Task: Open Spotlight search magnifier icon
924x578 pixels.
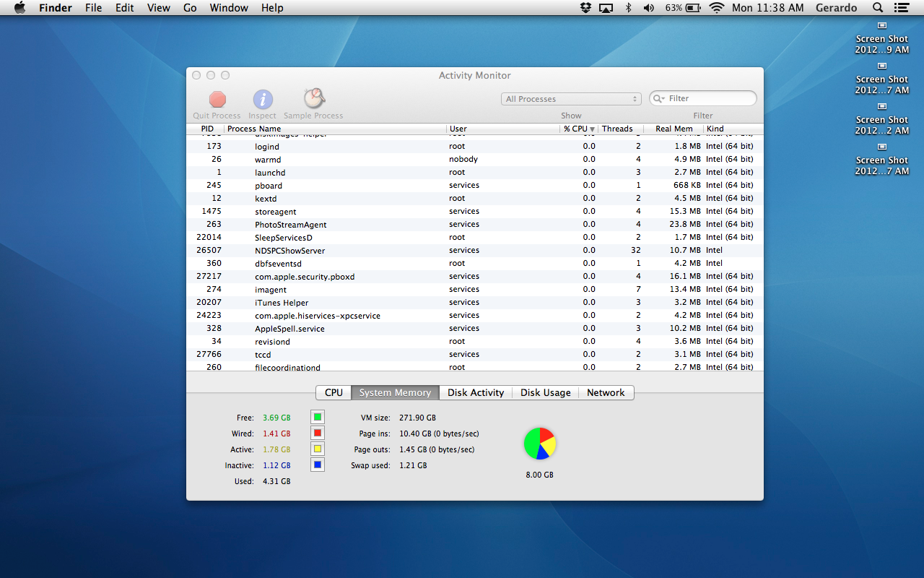Action: click(x=878, y=8)
